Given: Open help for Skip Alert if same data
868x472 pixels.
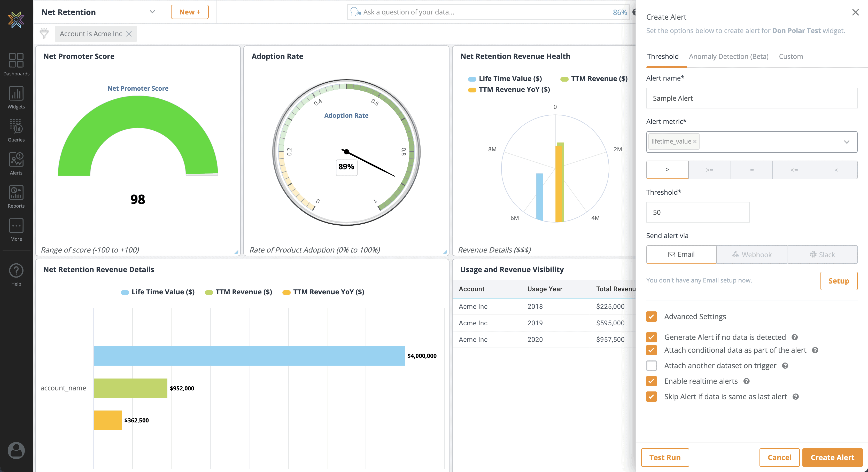Looking at the screenshot, I should point(796,397).
